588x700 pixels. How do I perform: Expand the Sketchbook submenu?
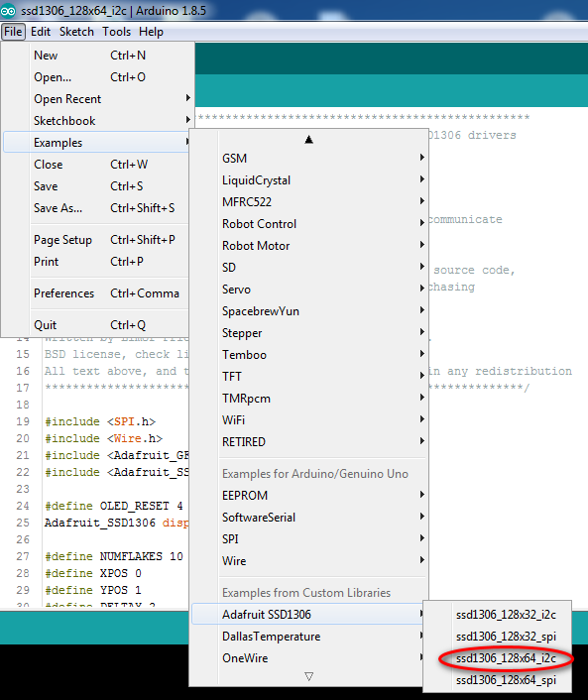click(98, 121)
